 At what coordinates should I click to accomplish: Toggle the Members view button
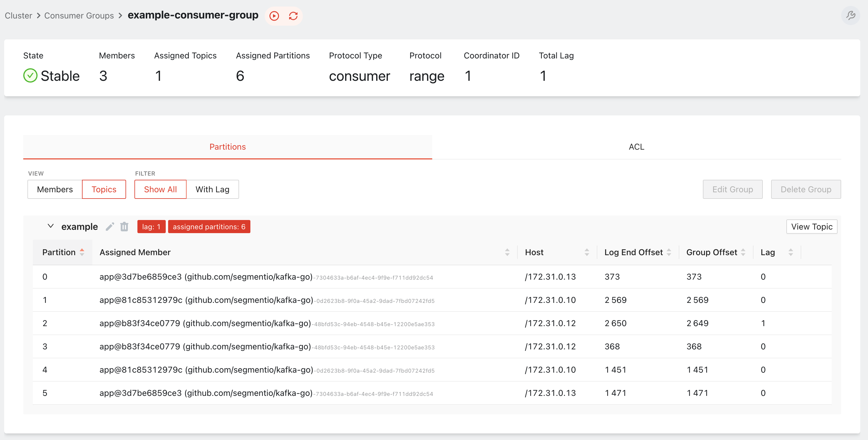tap(55, 189)
